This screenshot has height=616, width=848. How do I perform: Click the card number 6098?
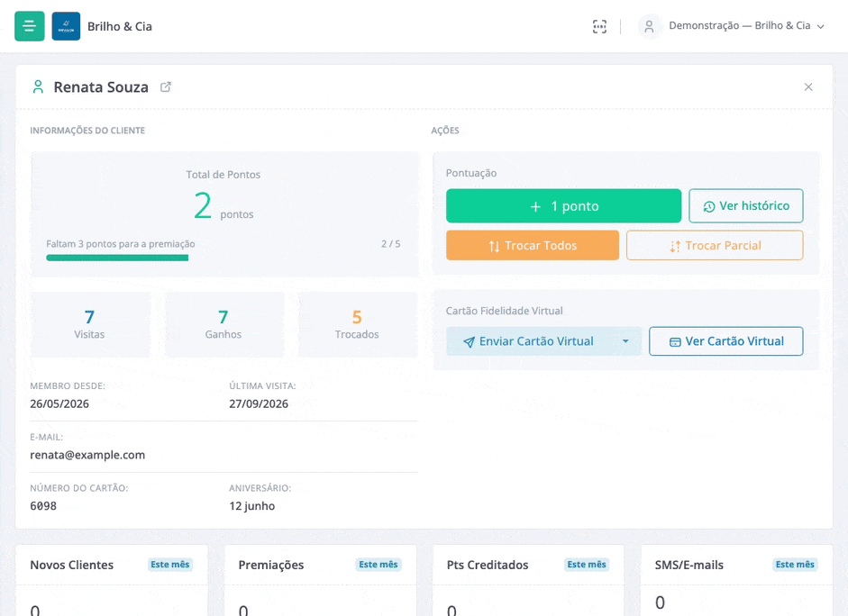[43, 506]
